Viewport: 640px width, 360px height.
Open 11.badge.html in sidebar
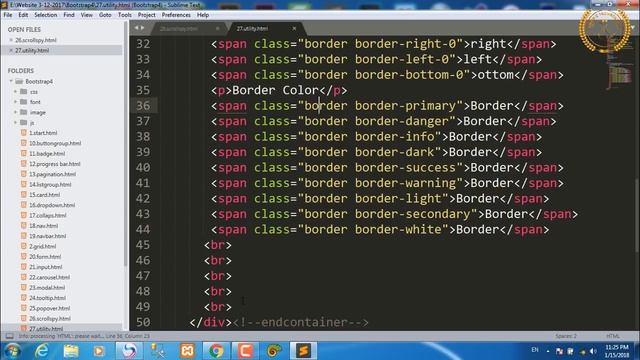tap(47, 153)
